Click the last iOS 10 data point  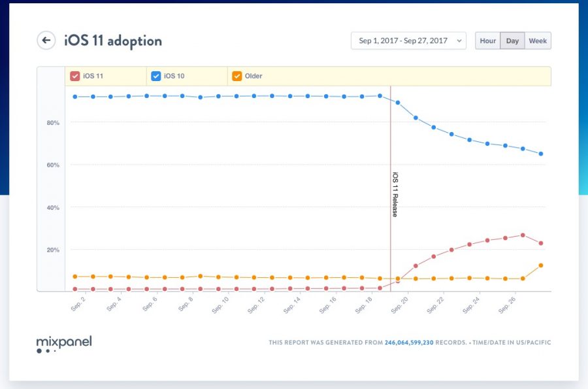coord(541,154)
